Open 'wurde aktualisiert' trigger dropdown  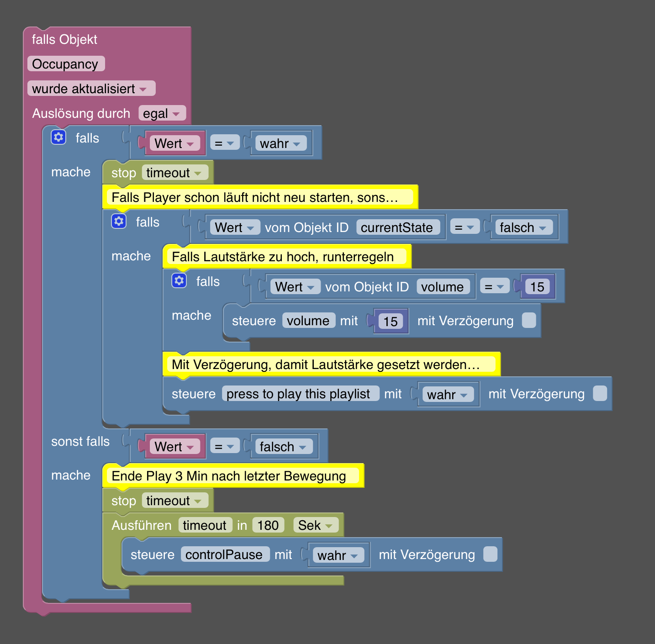(x=91, y=89)
